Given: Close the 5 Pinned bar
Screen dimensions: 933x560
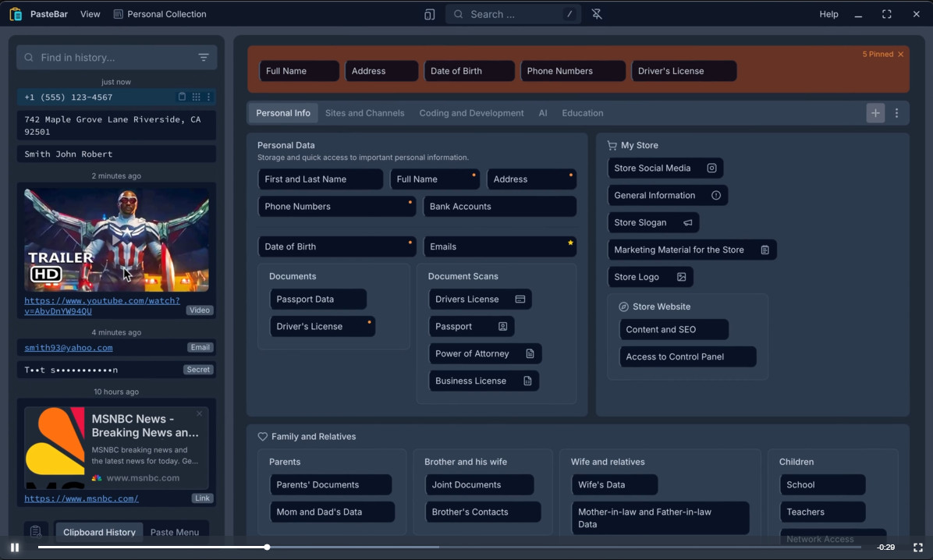Looking at the screenshot, I should pyautogui.click(x=901, y=54).
